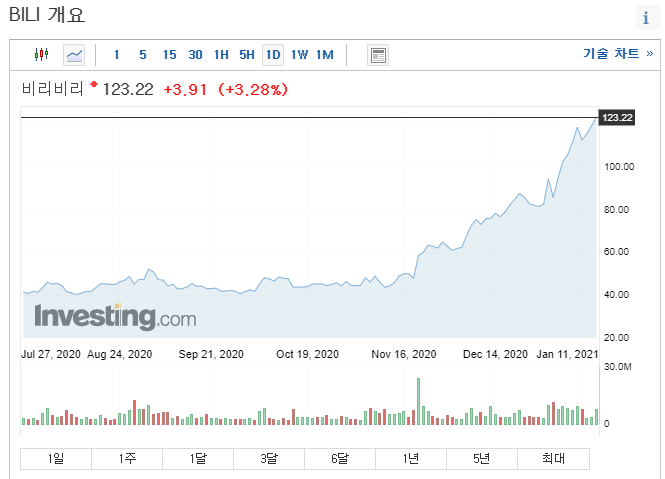This screenshot has width=665, height=479.
Task: Click the news table icon in toolbar
Action: coord(377,55)
